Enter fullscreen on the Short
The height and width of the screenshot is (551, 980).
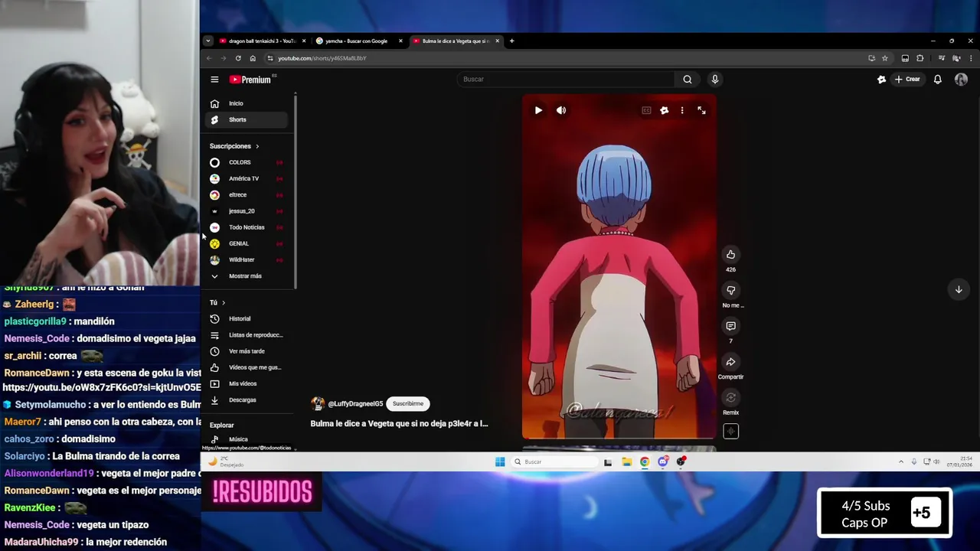click(701, 110)
